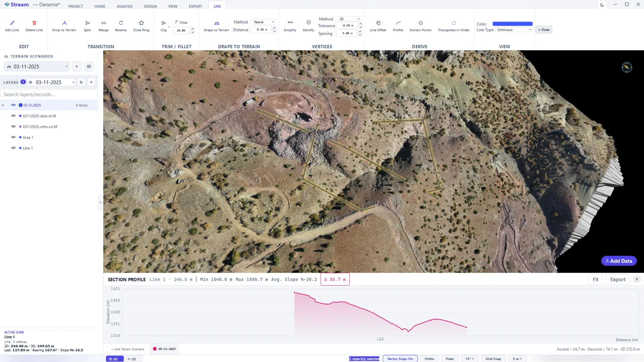Switch to the ANALYSIS tab
The height and width of the screenshot is (362, 644).
[124, 6]
